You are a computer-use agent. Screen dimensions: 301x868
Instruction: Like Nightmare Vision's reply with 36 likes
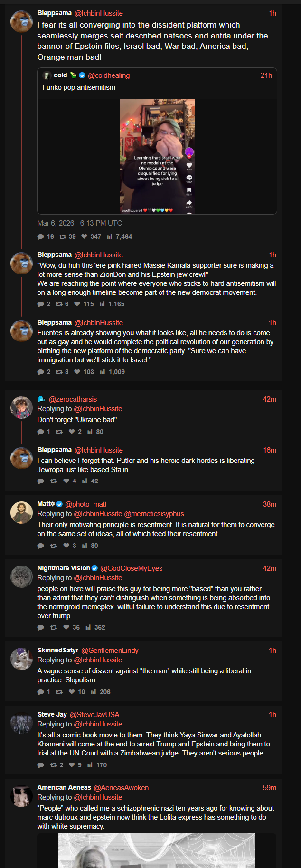66,627
